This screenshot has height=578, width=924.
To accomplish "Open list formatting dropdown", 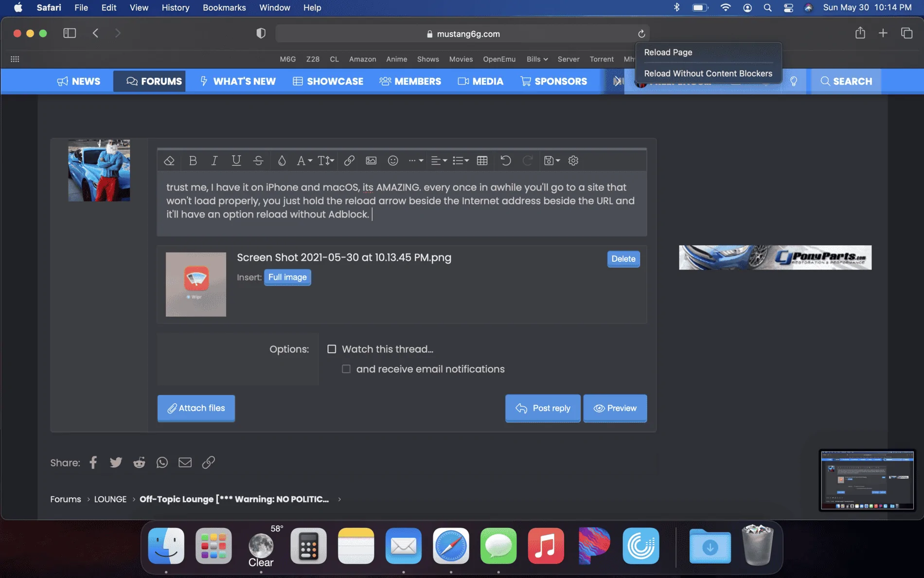I will click(461, 161).
